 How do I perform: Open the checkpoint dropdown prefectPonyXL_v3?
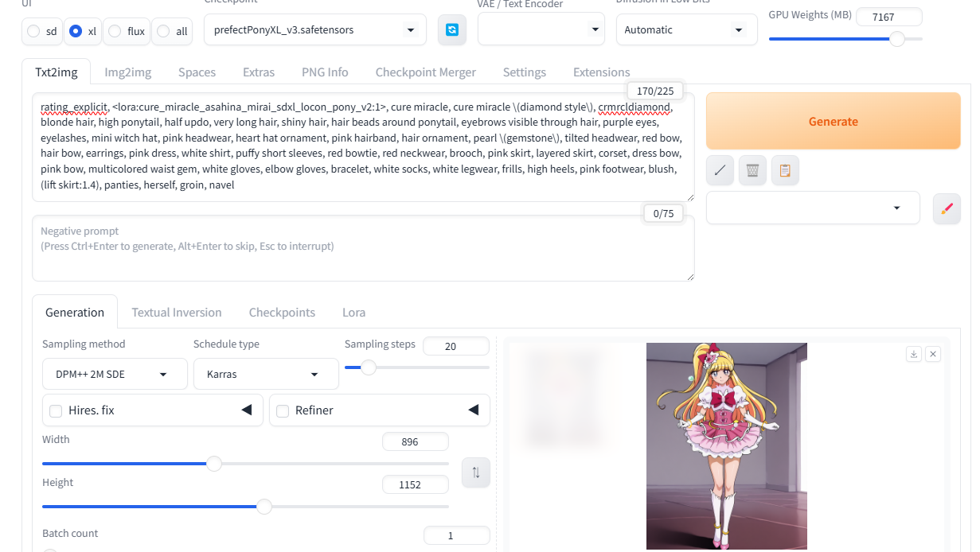[x=315, y=29]
